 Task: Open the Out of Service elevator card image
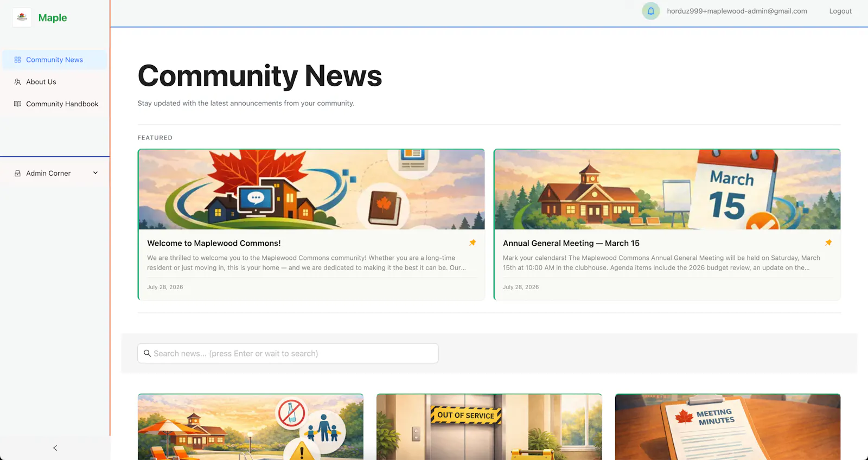pyautogui.click(x=489, y=427)
